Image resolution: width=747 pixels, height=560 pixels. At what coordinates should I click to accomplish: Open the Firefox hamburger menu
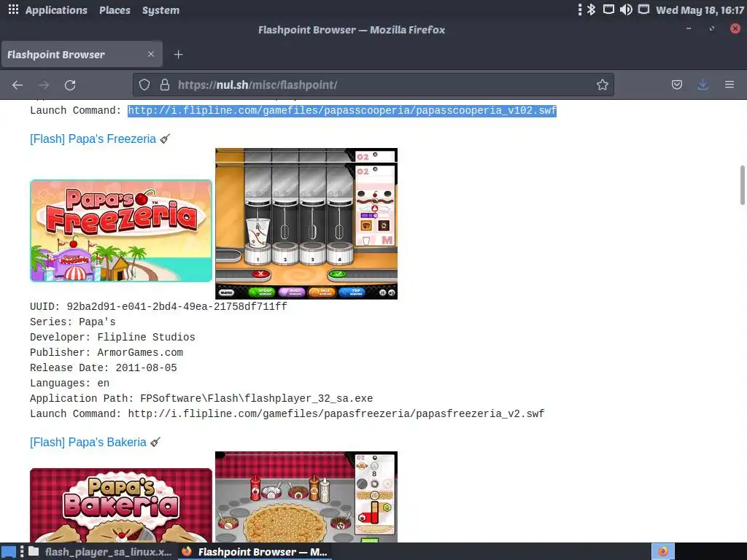(x=729, y=85)
